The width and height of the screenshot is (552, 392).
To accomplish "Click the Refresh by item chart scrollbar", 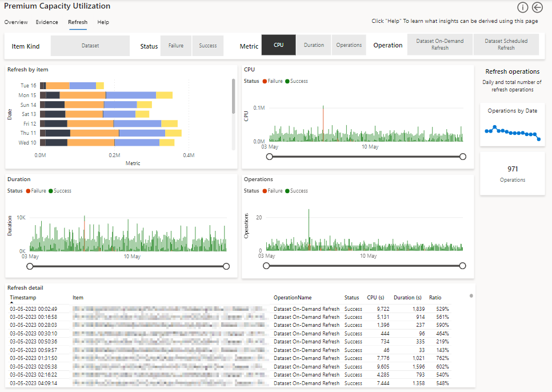I will click(233, 96).
